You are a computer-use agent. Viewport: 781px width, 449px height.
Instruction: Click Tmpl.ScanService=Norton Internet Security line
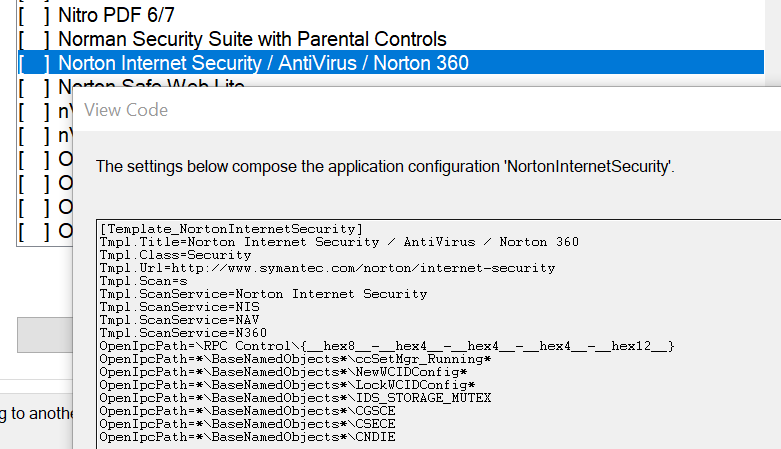point(263,294)
